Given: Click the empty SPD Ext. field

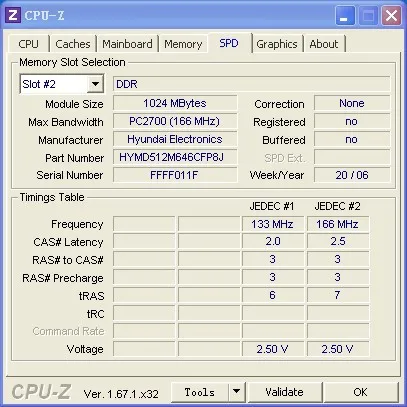Looking at the screenshot, I should coord(352,157).
